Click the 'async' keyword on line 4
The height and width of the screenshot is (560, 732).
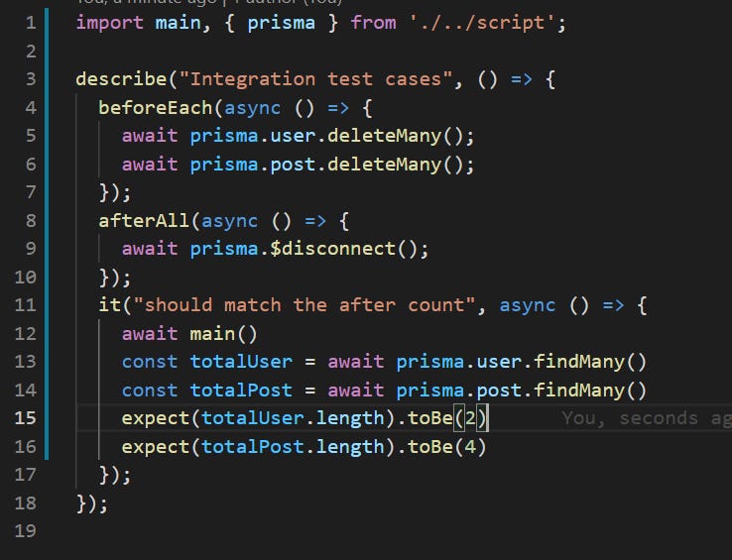[252, 108]
